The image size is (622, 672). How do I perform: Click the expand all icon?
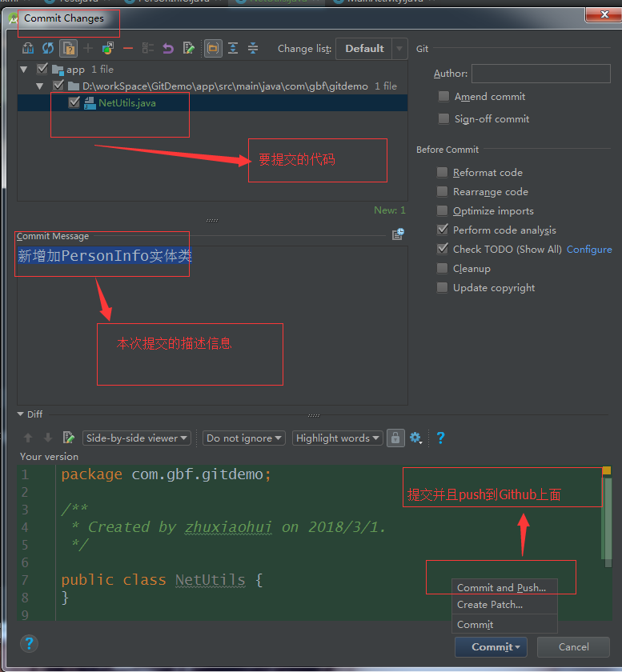coord(233,49)
